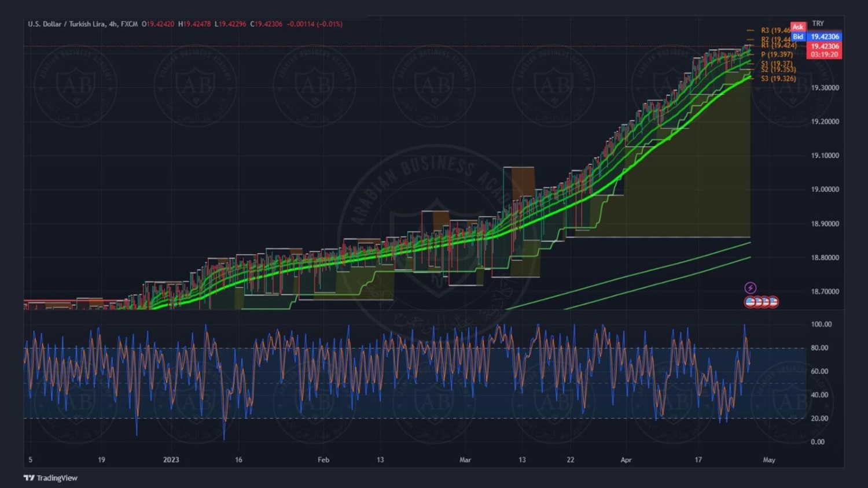Viewport: 868px width, 488px height.
Task: Click the U.S. Dollar / Turkish Lira title
Action: pyautogui.click(x=67, y=24)
